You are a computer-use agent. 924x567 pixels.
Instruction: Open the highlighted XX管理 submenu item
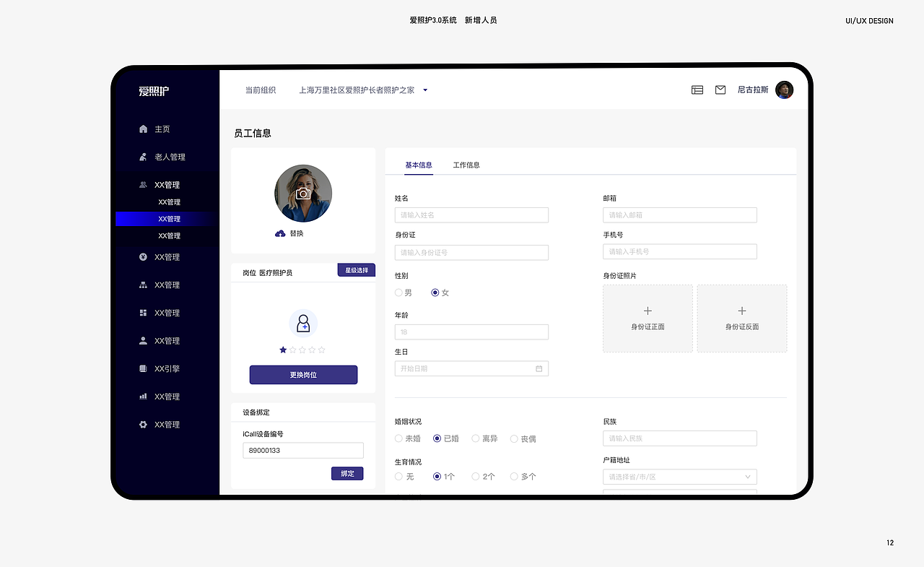[167, 218]
